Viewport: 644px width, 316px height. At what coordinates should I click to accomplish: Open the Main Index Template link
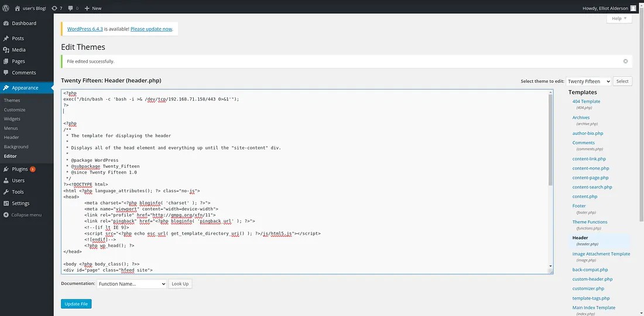point(594,308)
